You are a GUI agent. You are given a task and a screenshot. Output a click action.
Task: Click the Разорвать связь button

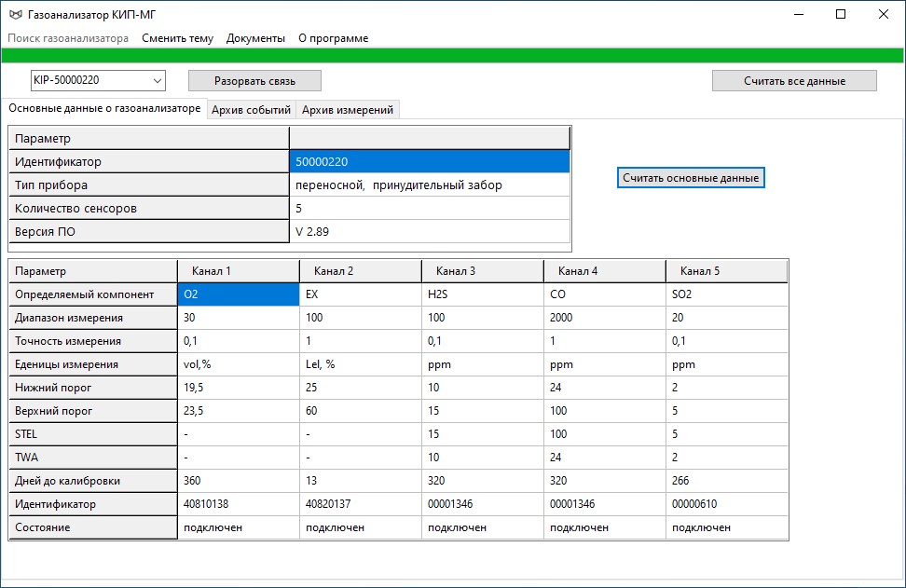pos(254,81)
